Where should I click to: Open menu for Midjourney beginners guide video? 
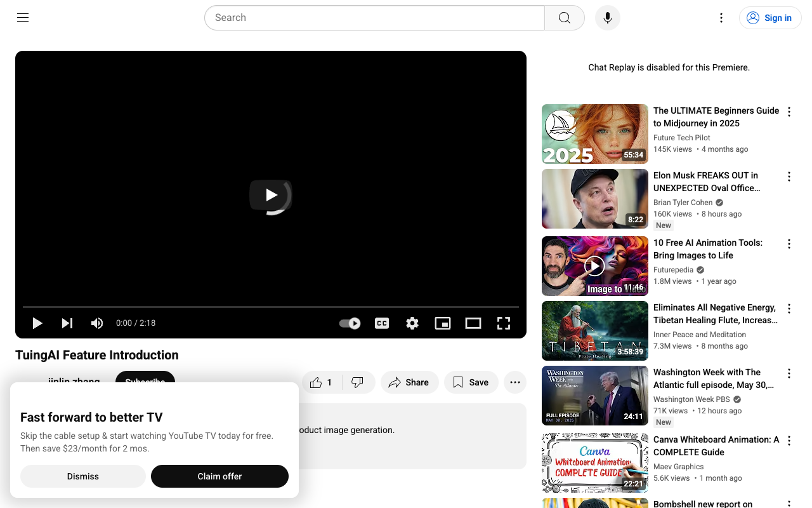click(789, 112)
